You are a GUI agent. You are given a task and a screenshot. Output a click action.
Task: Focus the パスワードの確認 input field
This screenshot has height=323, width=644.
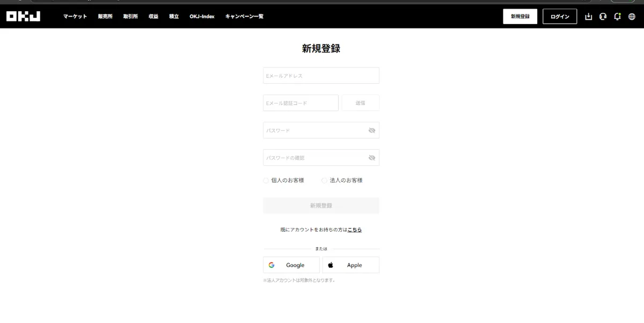[x=321, y=158]
